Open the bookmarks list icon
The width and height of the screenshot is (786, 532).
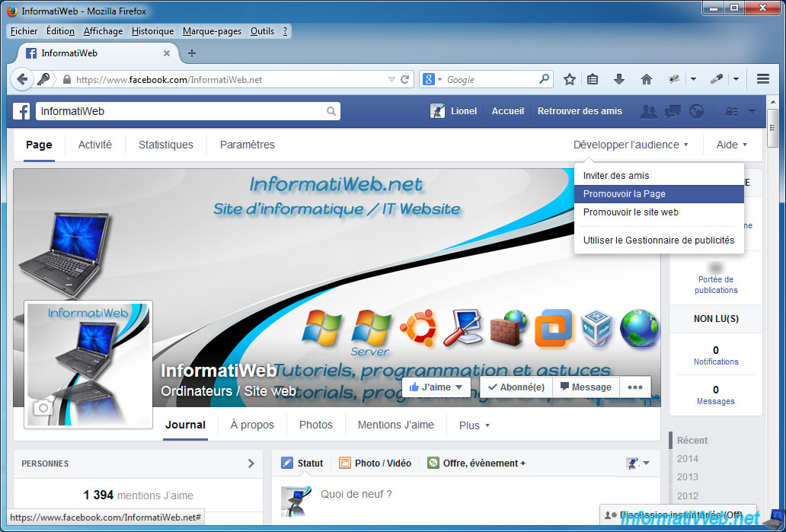593,79
